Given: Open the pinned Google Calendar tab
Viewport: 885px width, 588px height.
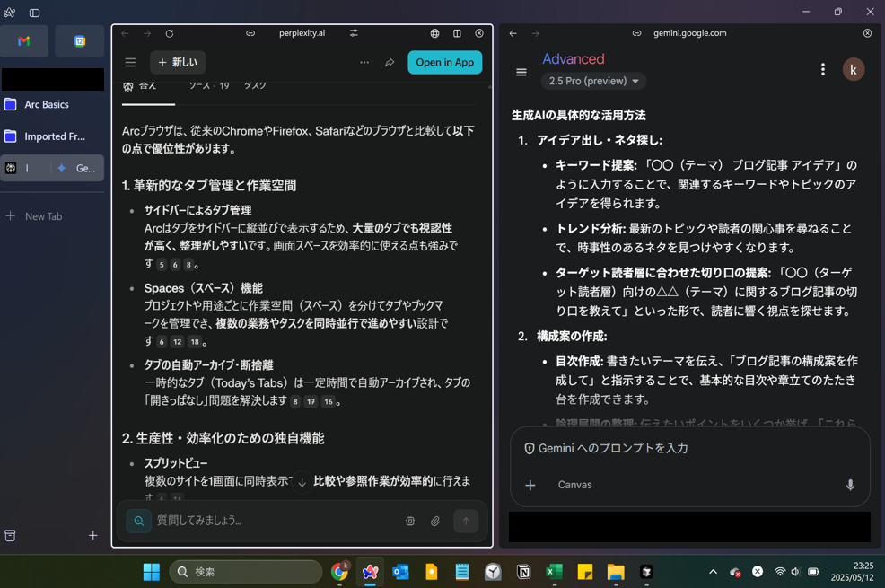Looking at the screenshot, I should tap(79, 41).
